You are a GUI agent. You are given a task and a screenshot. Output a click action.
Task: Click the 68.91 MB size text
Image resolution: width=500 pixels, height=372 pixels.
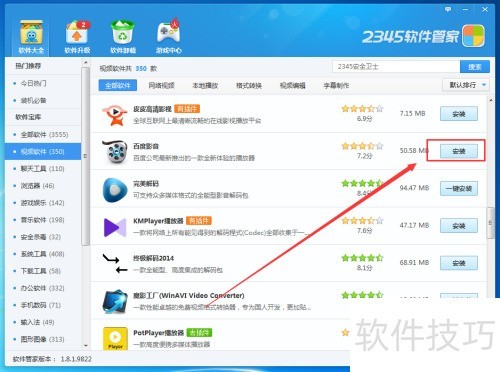[414, 263]
